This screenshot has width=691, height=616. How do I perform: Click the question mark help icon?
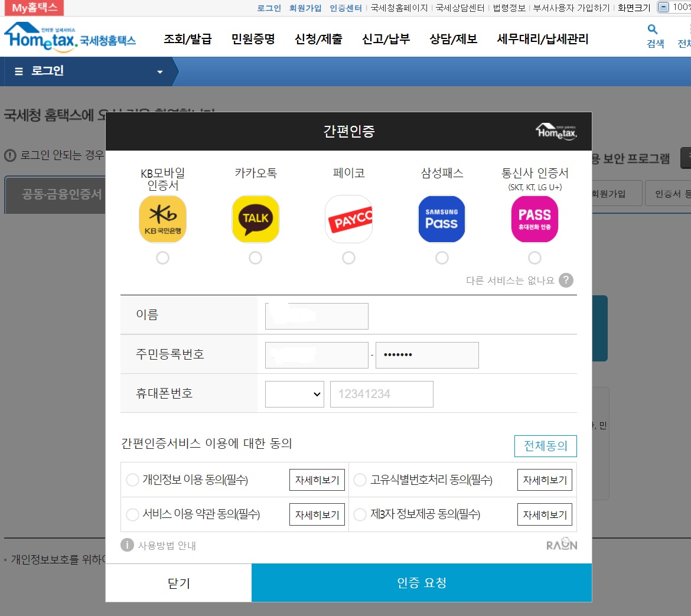(566, 280)
